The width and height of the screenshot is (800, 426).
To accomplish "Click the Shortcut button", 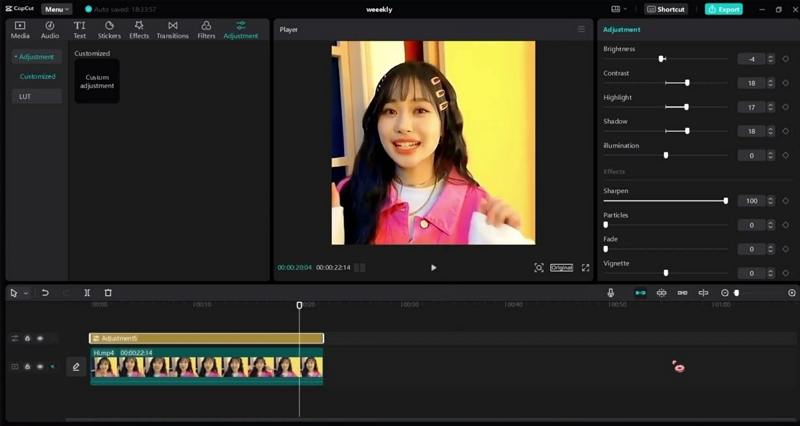I will coord(666,9).
